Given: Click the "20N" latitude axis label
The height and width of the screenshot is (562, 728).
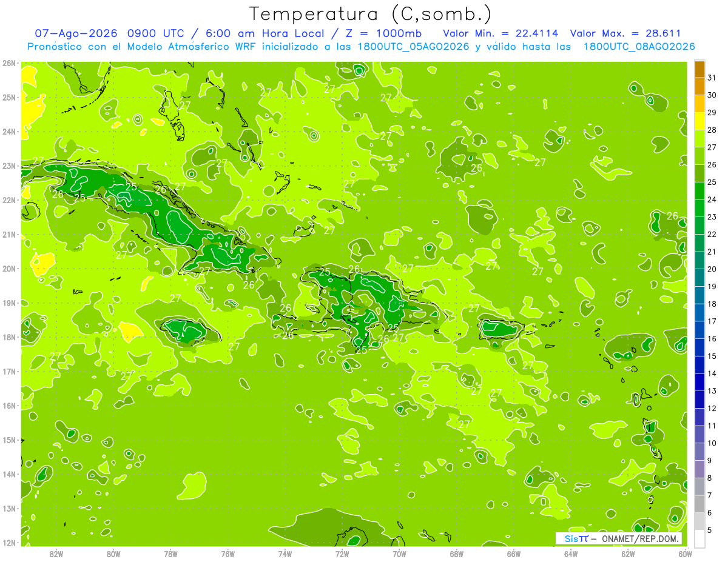Looking at the screenshot, I should [x=8, y=269].
